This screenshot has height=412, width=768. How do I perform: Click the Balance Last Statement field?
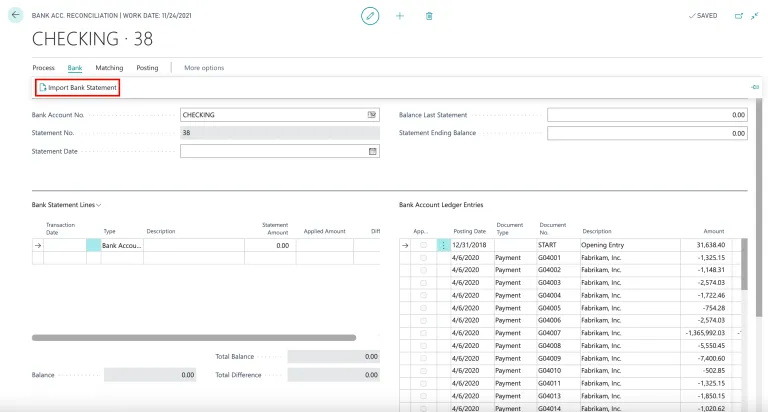click(x=647, y=115)
